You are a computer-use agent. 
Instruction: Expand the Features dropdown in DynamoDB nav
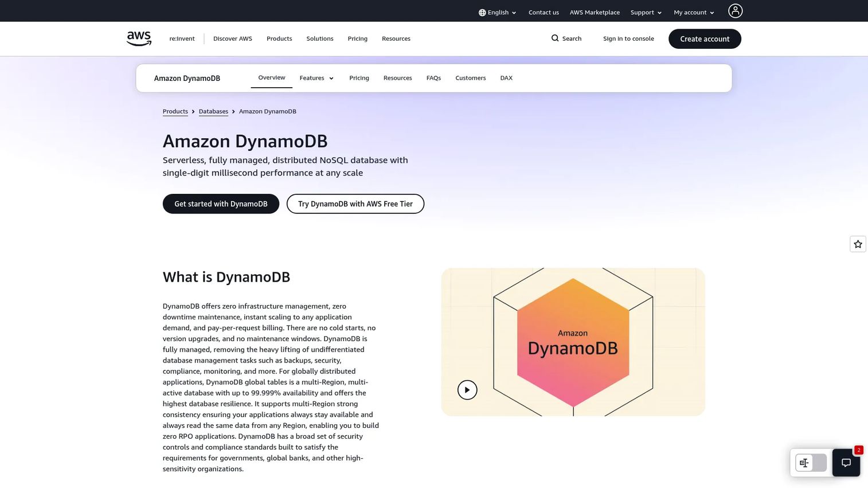click(x=316, y=78)
